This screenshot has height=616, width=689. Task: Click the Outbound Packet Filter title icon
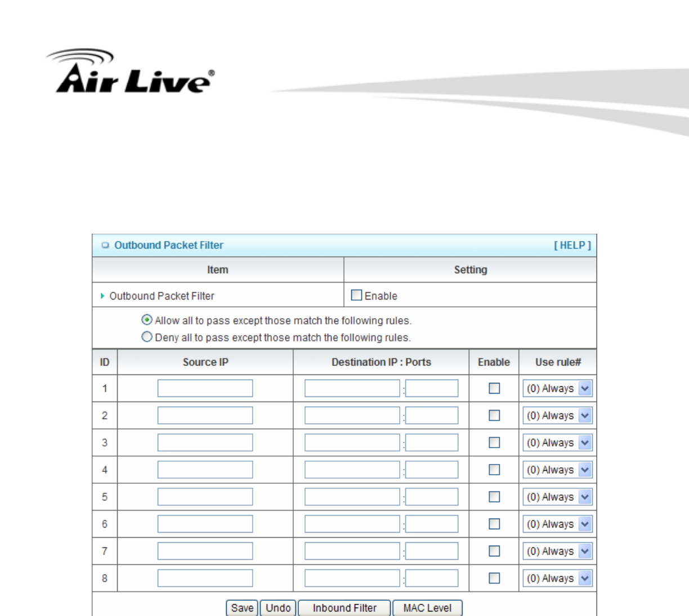point(105,245)
